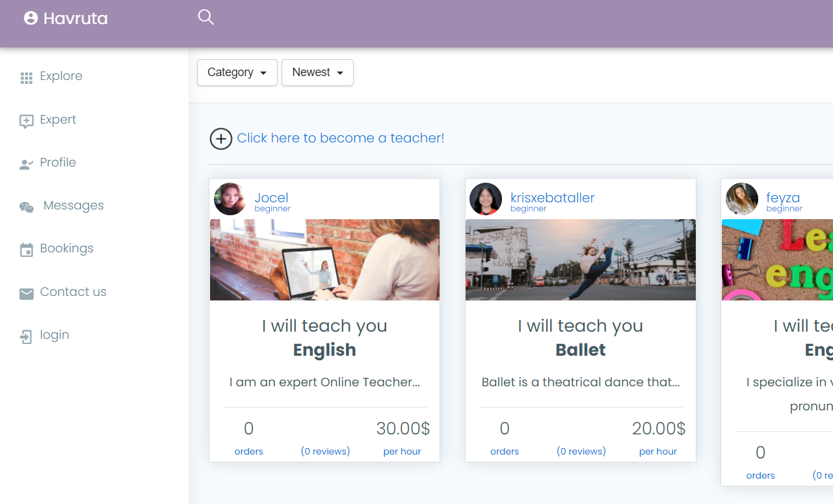Click 'beginner' label under feyza

click(x=784, y=209)
